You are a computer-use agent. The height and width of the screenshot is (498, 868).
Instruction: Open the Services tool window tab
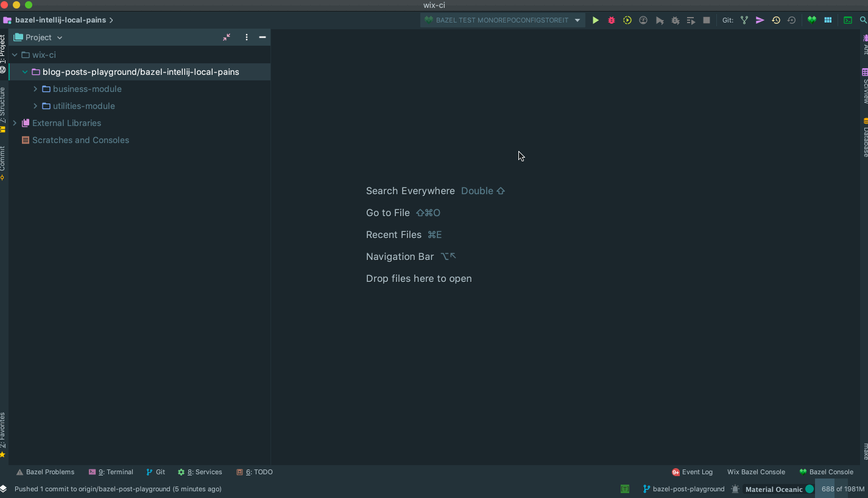tap(200, 472)
